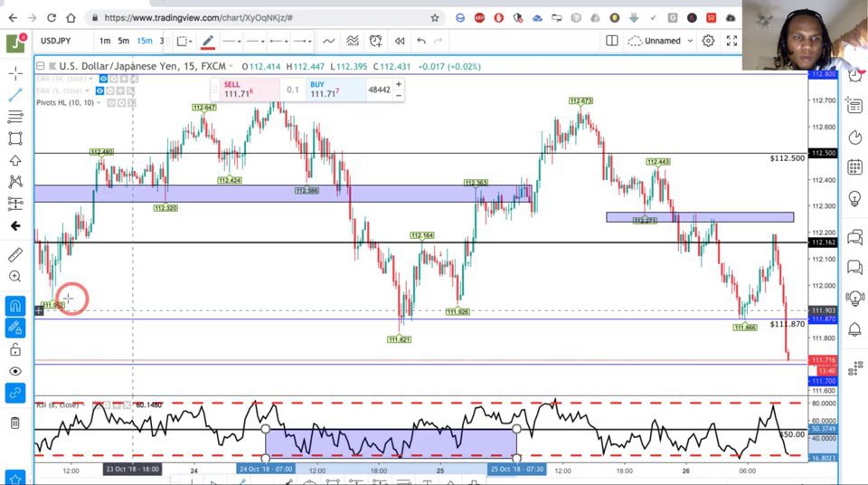Toggle sync drawings link icon
The height and width of the screenshot is (485, 868).
[15, 393]
